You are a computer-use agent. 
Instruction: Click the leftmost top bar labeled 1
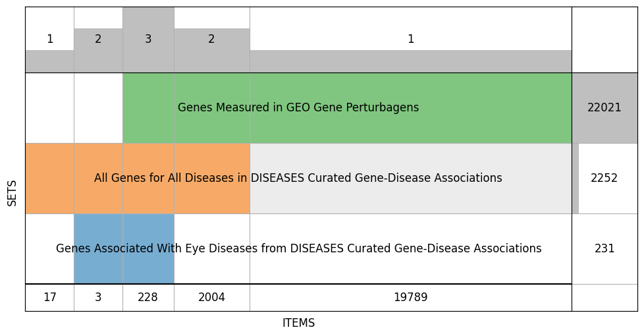(x=49, y=61)
